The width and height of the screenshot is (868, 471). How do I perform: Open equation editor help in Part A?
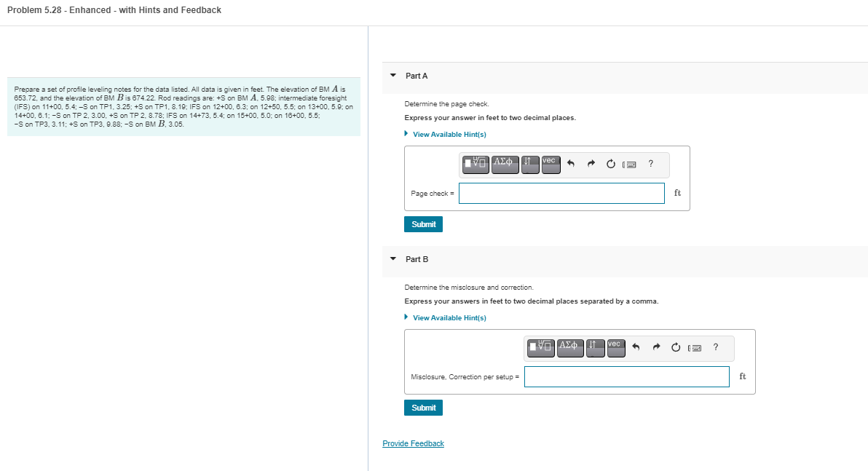click(650, 165)
